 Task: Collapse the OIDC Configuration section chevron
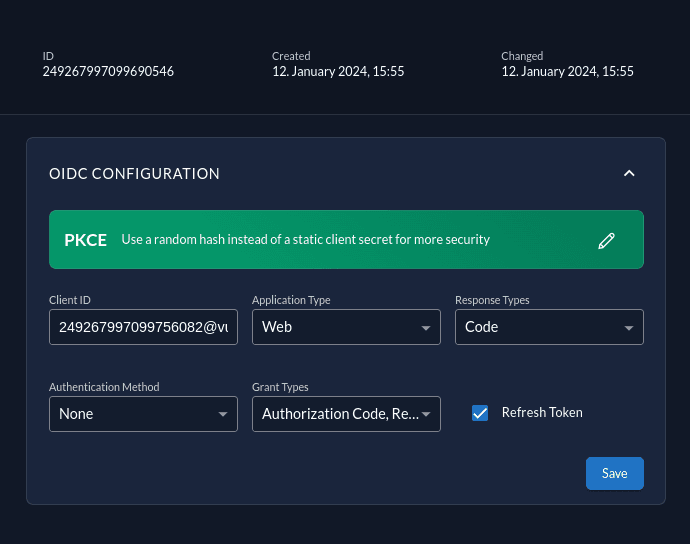coord(629,173)
